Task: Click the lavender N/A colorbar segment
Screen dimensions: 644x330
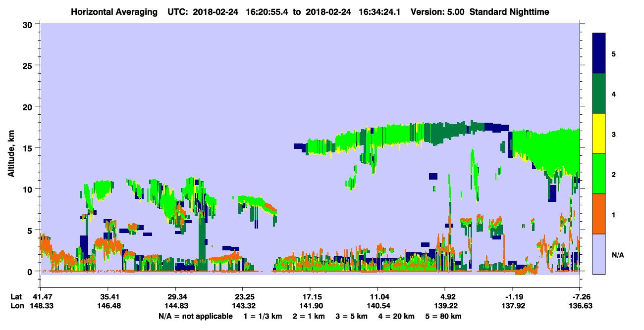Action: [x=599, y=254]
